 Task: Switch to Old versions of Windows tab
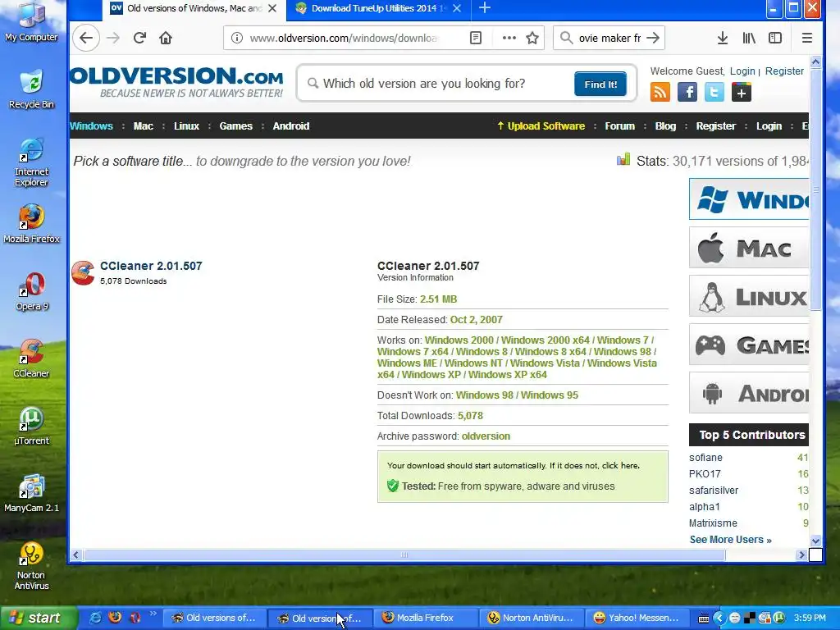point(194,8)
